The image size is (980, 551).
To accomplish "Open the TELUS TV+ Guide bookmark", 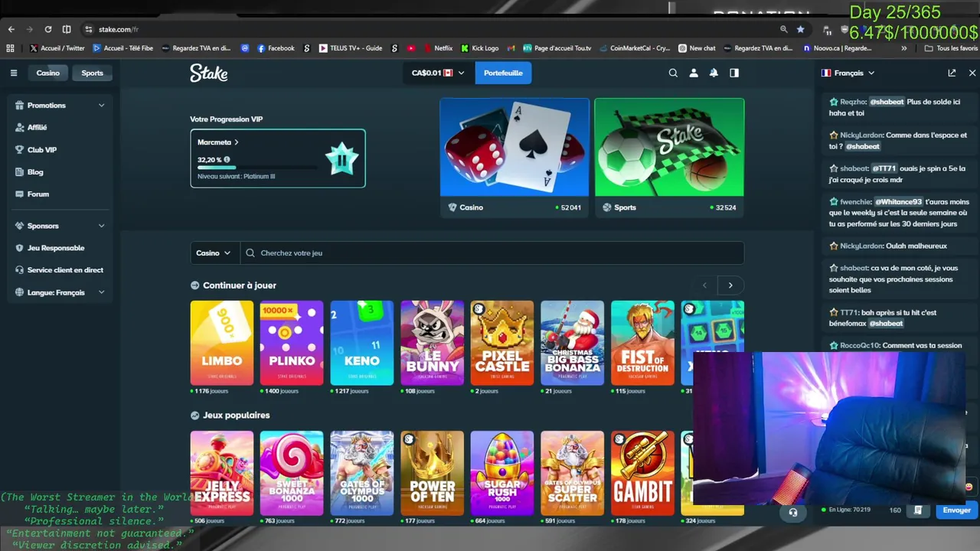I will click(350, 48).
